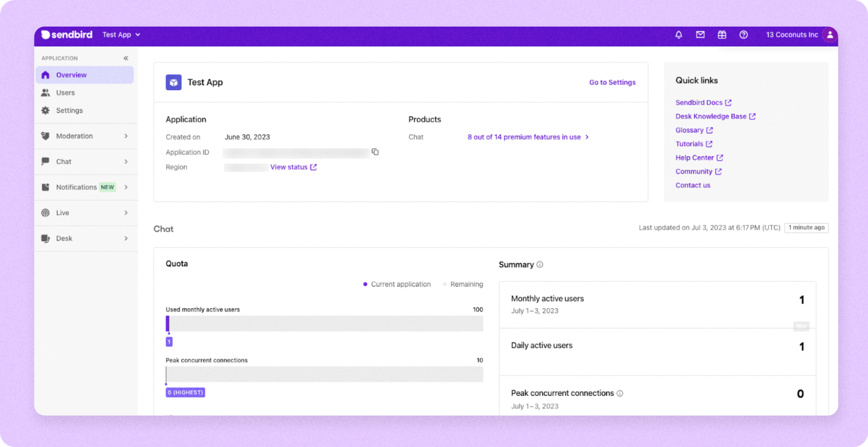Click the blurred Application ID value

coord(296,152)
